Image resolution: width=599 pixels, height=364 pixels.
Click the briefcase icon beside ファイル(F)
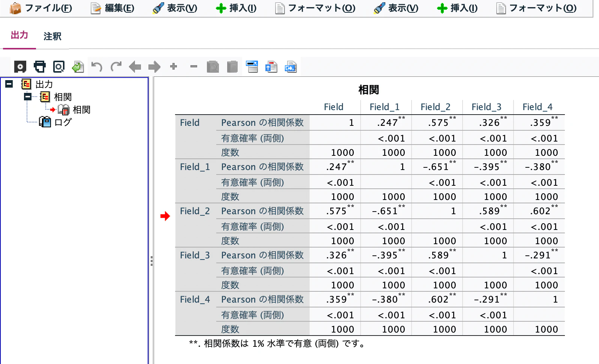[x=15, y=8]
